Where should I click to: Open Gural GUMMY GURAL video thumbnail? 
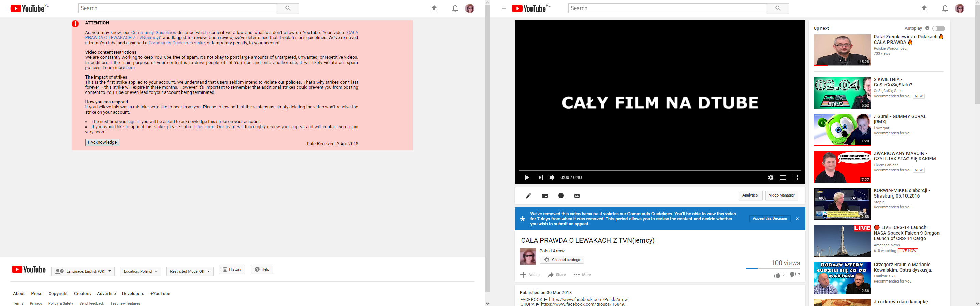(842, 130)
